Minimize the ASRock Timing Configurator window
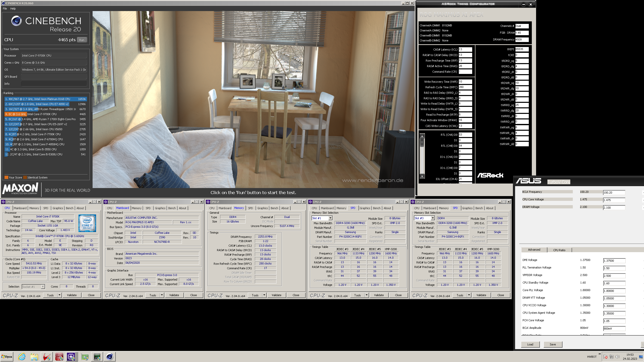 524,4
